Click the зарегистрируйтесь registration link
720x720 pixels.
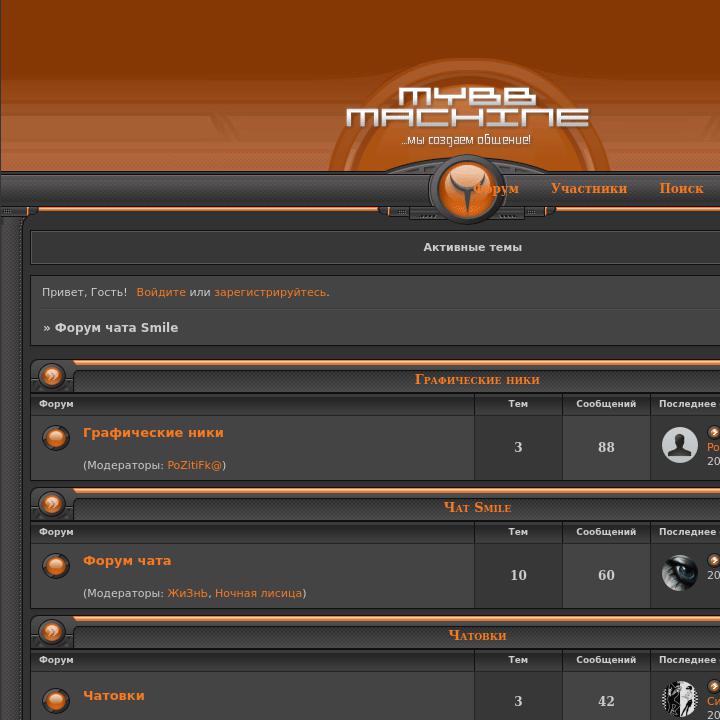point(271,292)
